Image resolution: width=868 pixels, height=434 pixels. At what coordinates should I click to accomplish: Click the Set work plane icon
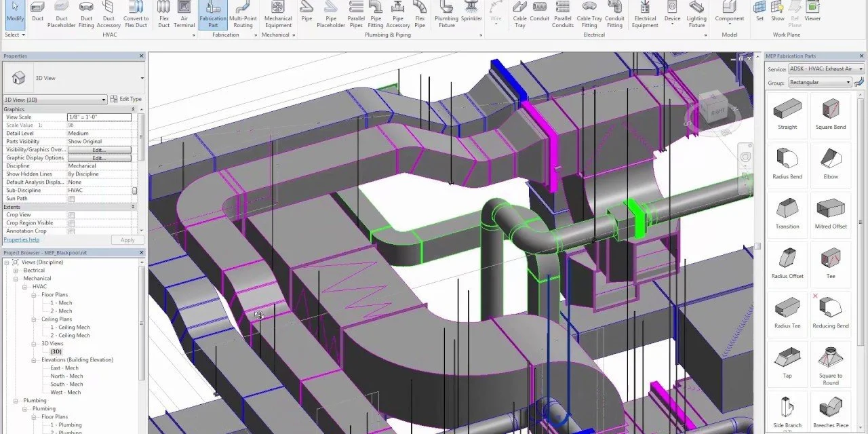pos(759,12)
